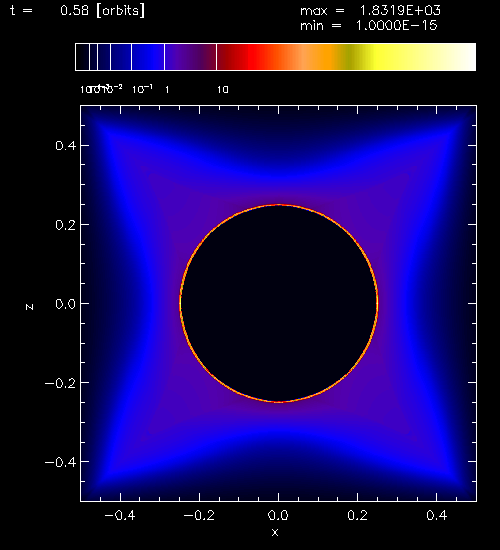Click the z-axis tick label 0.2

coord(66,225)
